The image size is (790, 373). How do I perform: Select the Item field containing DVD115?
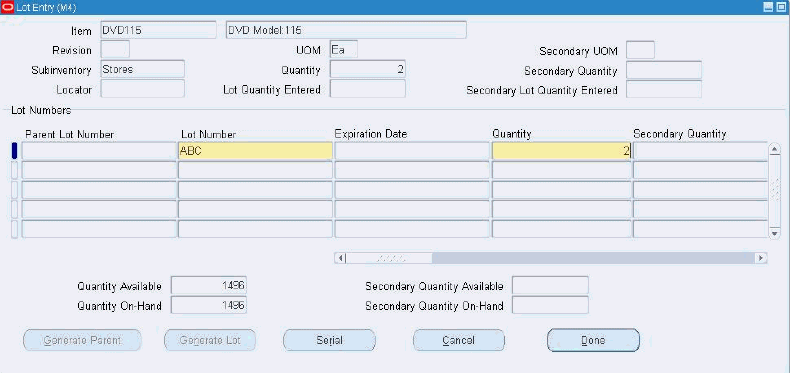pos(158,30)
